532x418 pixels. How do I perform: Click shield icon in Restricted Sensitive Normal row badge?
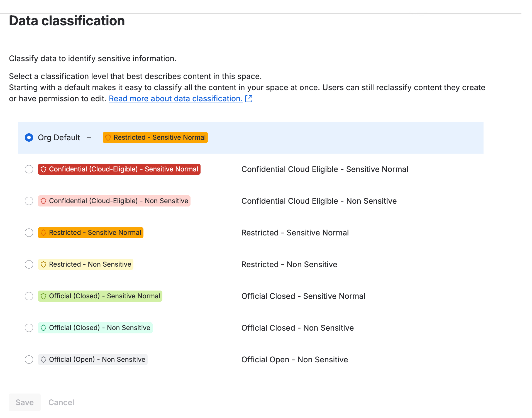point(43,233)
